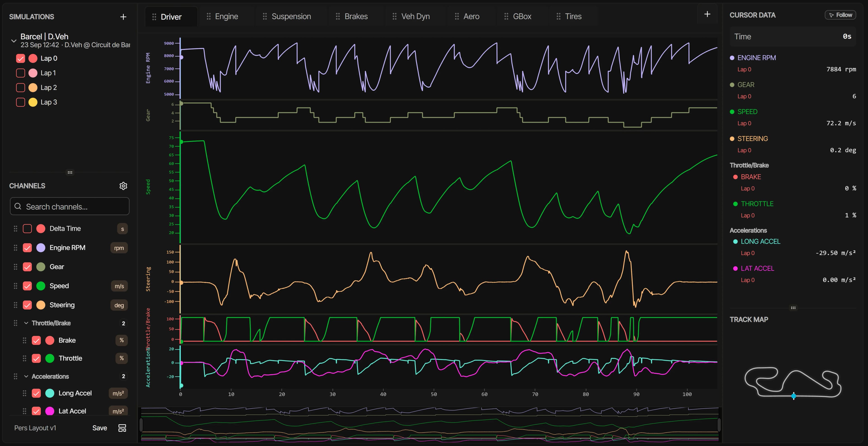Check the Delta Time channel checkbox
Viewport: 868px width, 446px height.
coord(27,229)
